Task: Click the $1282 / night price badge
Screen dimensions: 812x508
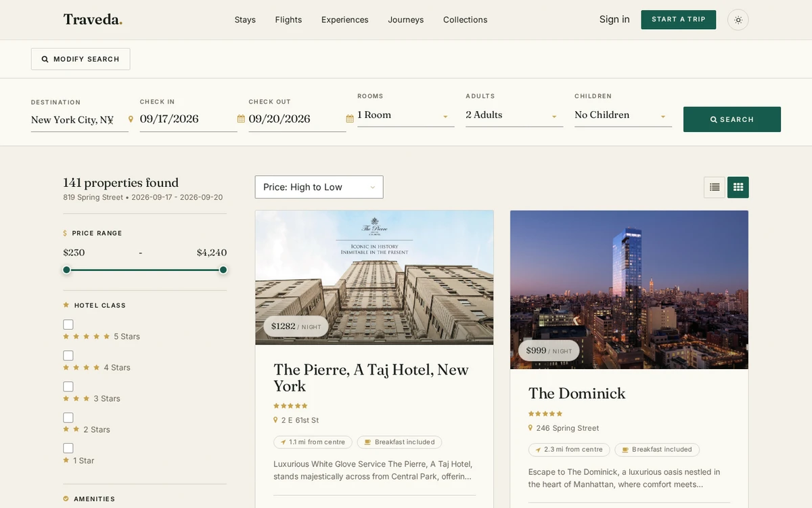Action: pos(296,326)
